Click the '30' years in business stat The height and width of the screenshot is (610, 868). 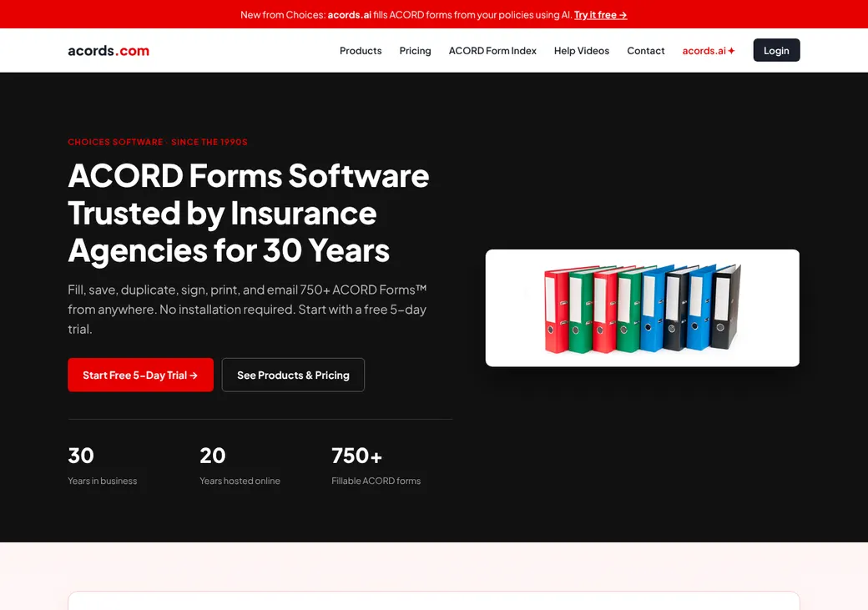[81, 456]
